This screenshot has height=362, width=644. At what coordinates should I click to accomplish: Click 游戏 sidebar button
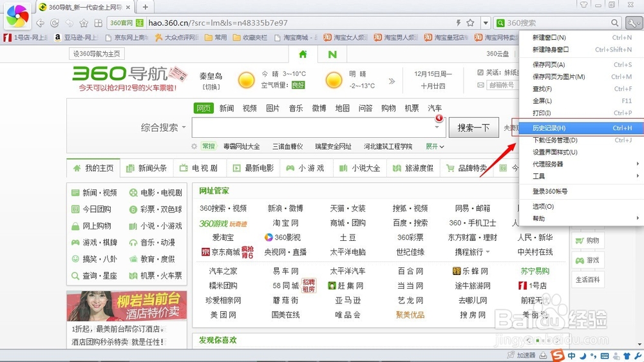pyautogui.click(x=588, y=260)
